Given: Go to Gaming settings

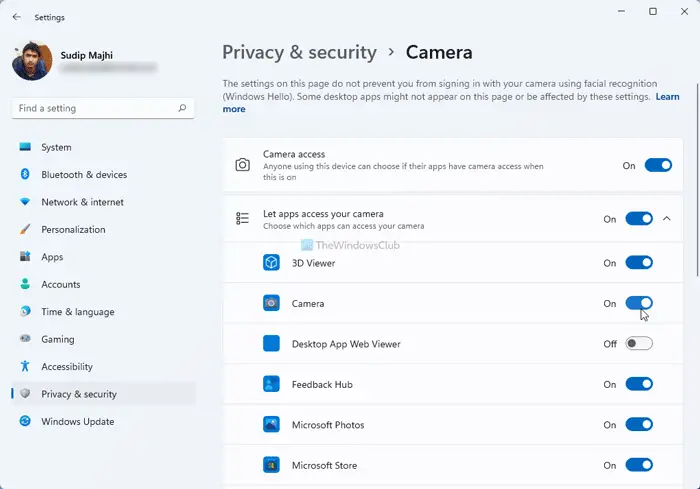Looking at the screenshot, I should coord(104,339).
